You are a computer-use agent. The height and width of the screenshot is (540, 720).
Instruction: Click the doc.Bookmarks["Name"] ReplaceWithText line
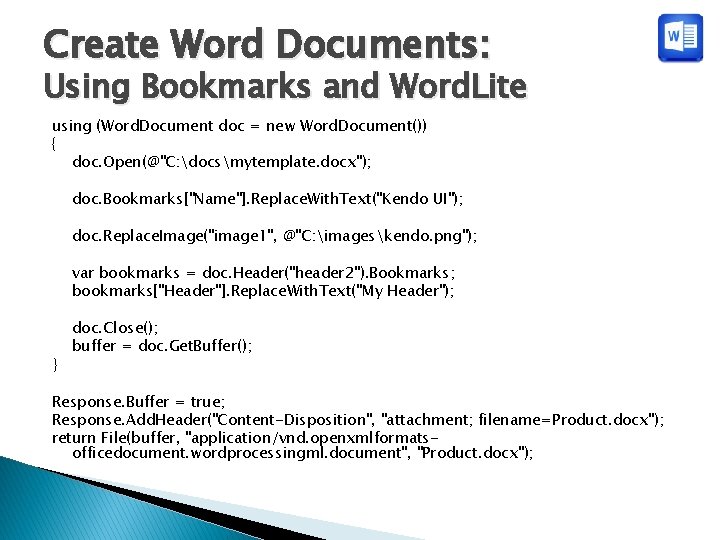pos(268,199)
